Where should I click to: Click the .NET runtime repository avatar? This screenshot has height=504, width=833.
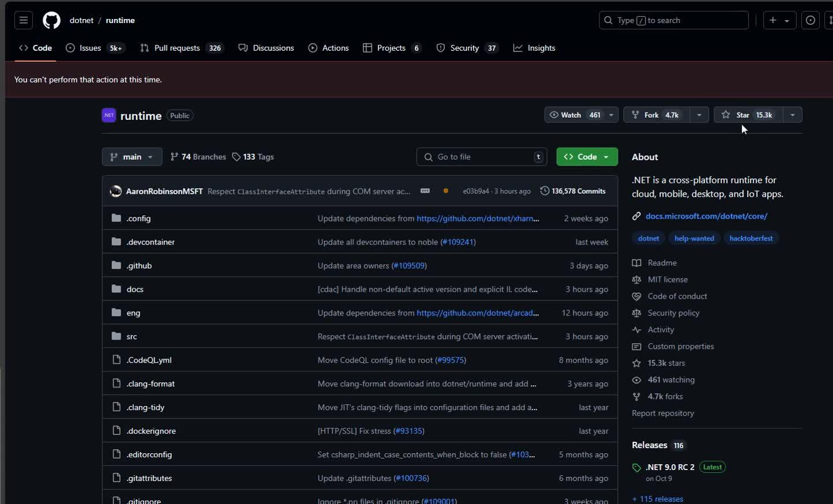tap(108, 115)
